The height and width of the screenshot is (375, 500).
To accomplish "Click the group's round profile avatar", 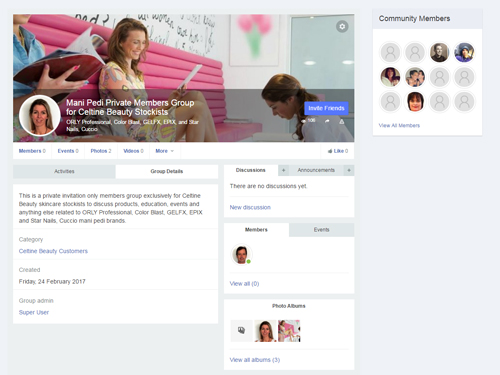I will (40, 116).
